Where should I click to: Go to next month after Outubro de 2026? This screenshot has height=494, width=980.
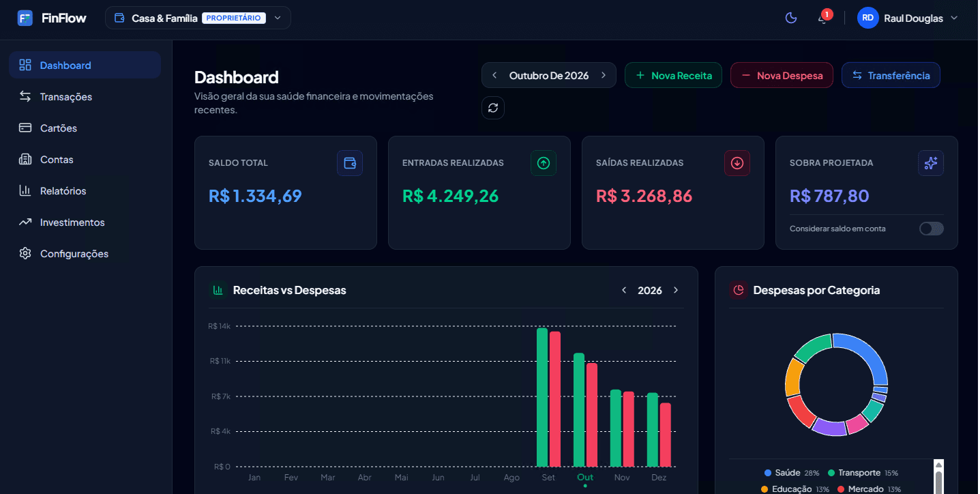[x=604, y=75]
